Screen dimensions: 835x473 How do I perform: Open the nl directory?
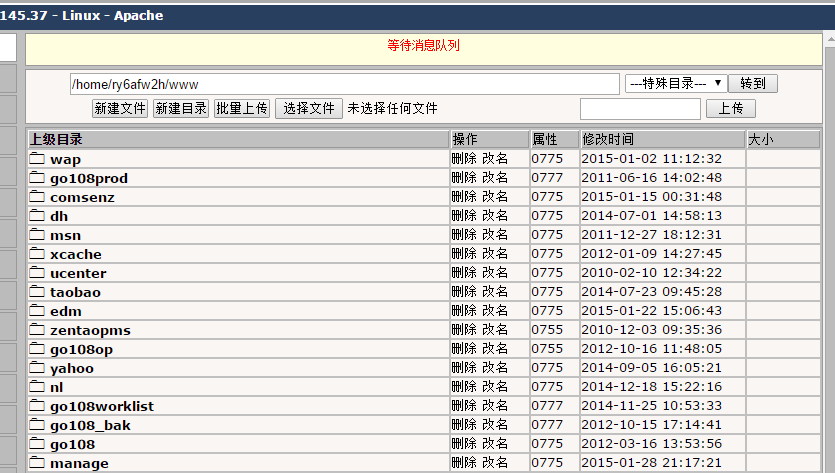pos(56,388)
